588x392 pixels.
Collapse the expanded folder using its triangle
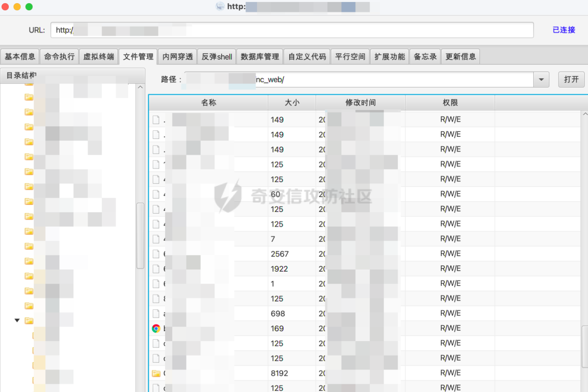point(17,320)
